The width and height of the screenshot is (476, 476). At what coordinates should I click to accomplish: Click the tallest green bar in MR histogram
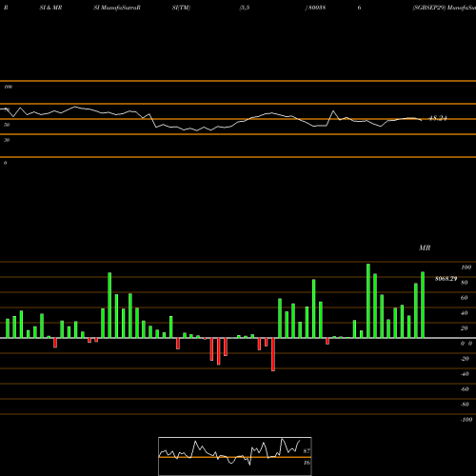(x=368, y=301)
